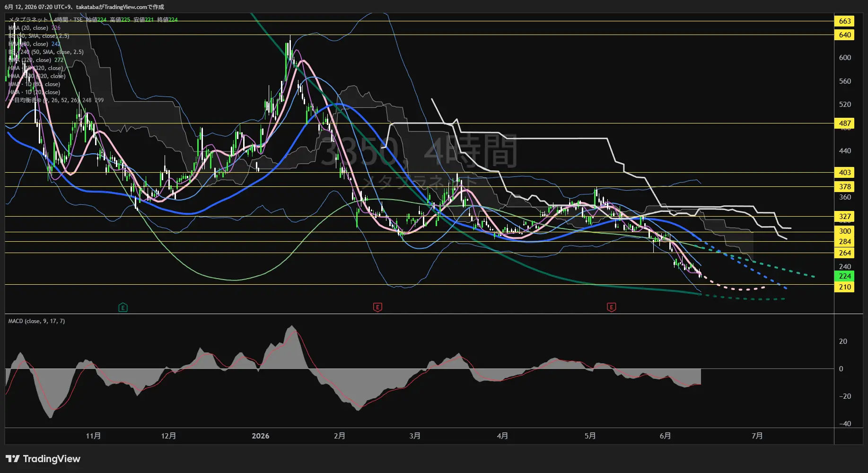Click the 560 value on price axis
Image resolution: width=868 pixels, height=473 pixels.
[x=845, y=81]
